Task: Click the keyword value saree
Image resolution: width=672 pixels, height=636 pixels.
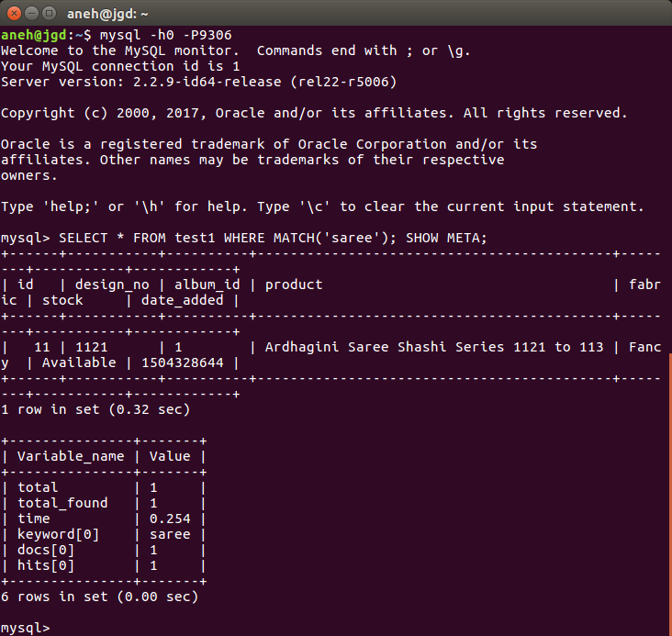Action: tap(170, 534)
